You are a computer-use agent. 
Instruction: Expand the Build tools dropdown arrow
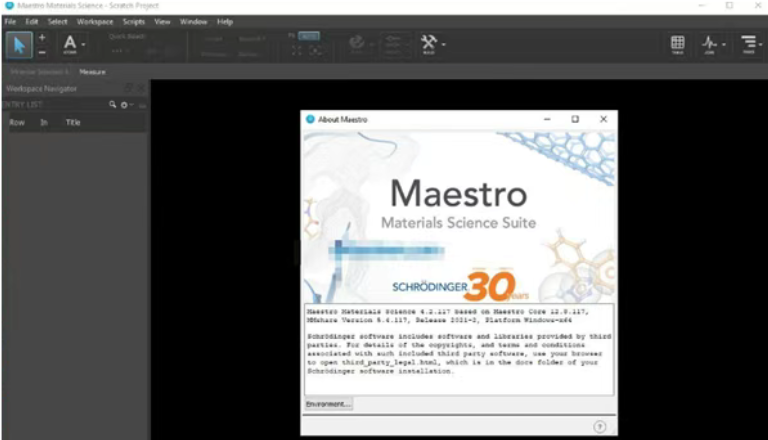[443, 44]
